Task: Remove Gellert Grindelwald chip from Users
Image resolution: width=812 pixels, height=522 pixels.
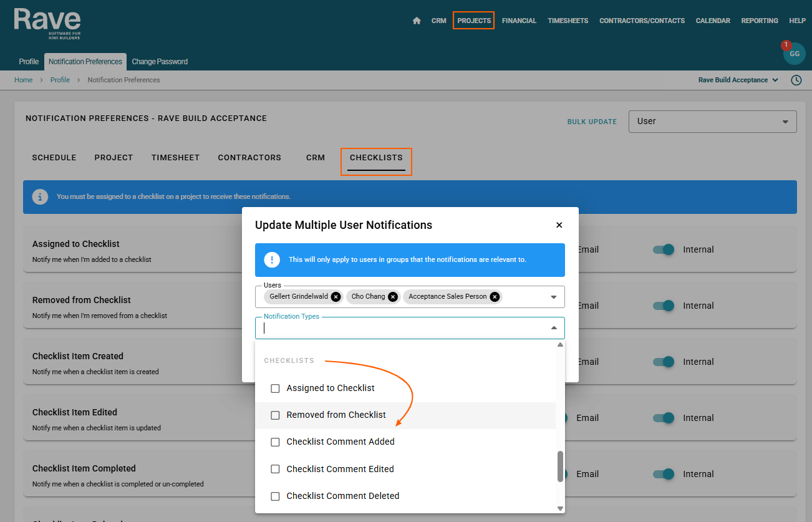Action: 336,297
